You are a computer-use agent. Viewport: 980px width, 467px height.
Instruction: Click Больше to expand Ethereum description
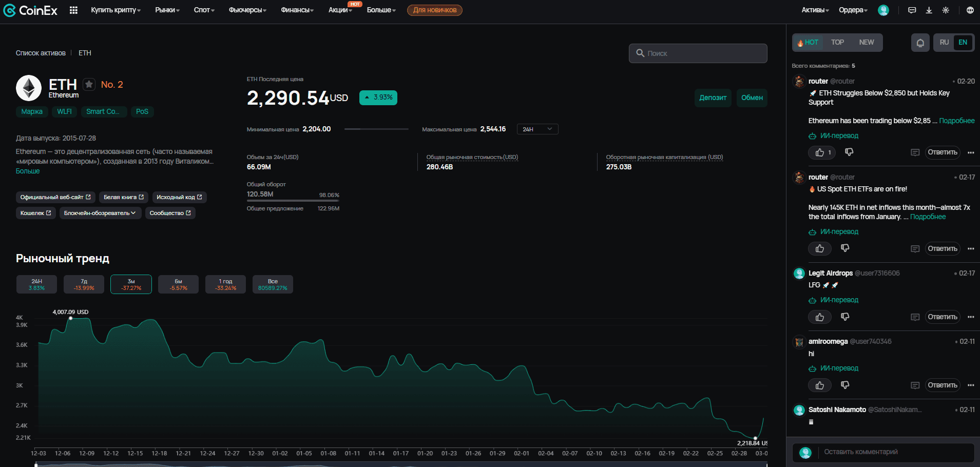pos(28,171)
